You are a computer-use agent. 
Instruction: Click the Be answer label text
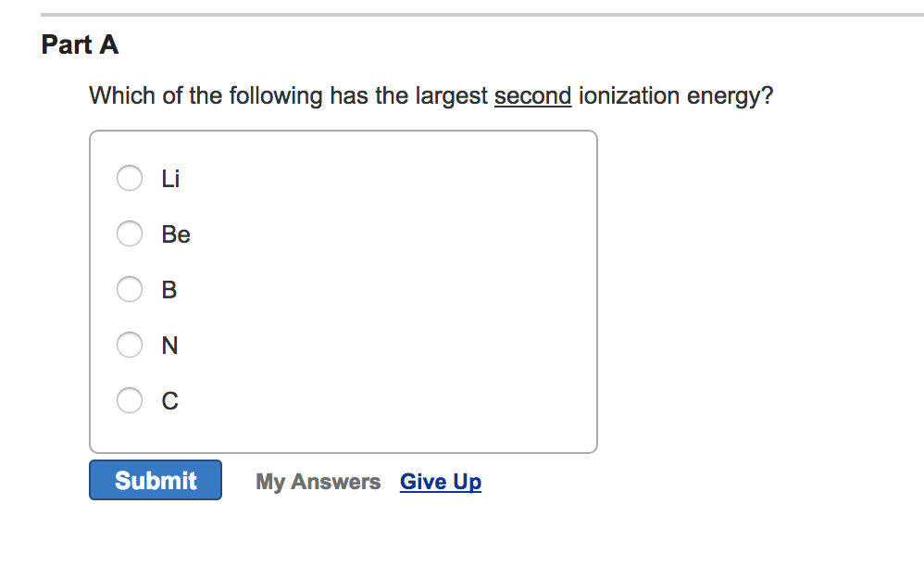176,234
